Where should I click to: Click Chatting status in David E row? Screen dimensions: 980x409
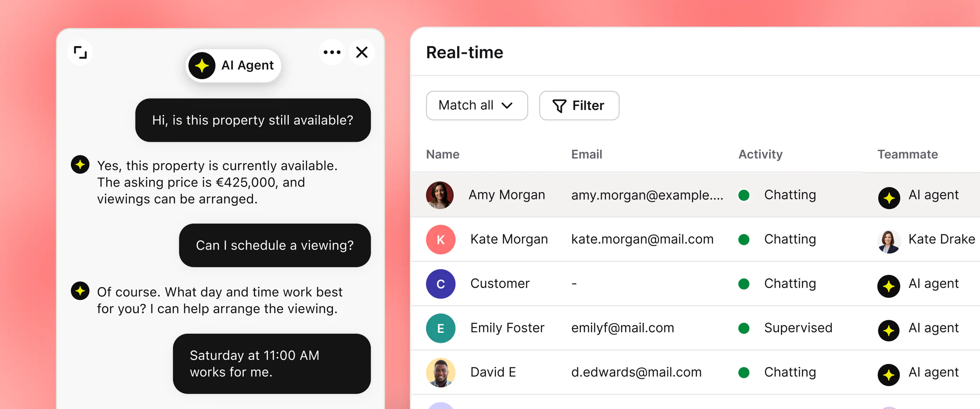790,372
